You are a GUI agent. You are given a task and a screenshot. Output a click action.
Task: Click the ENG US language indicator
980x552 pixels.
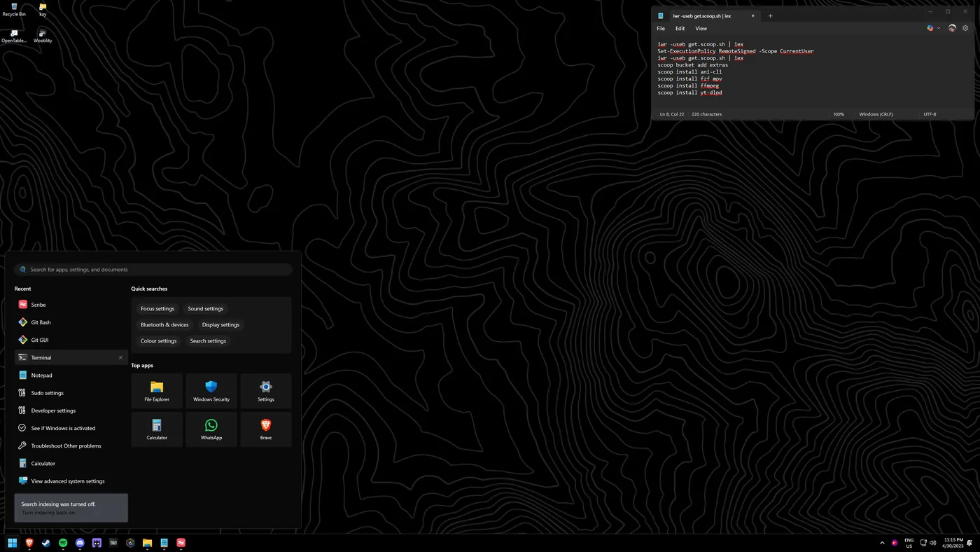[909, 543]
